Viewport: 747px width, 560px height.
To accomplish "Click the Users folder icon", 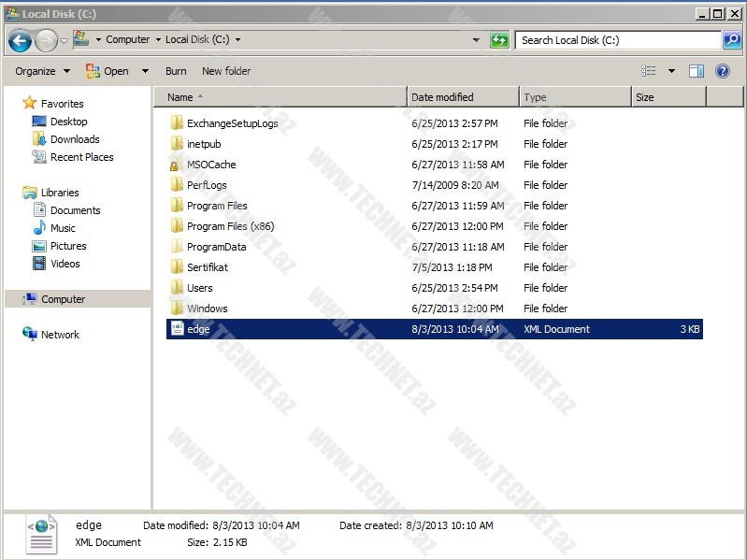I will pos(177,287).
